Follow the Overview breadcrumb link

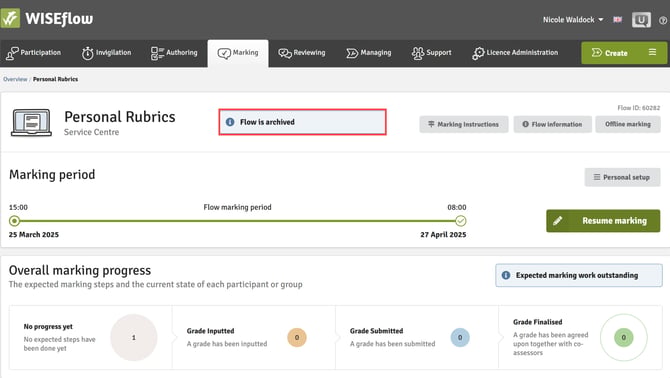click(15, 79)
